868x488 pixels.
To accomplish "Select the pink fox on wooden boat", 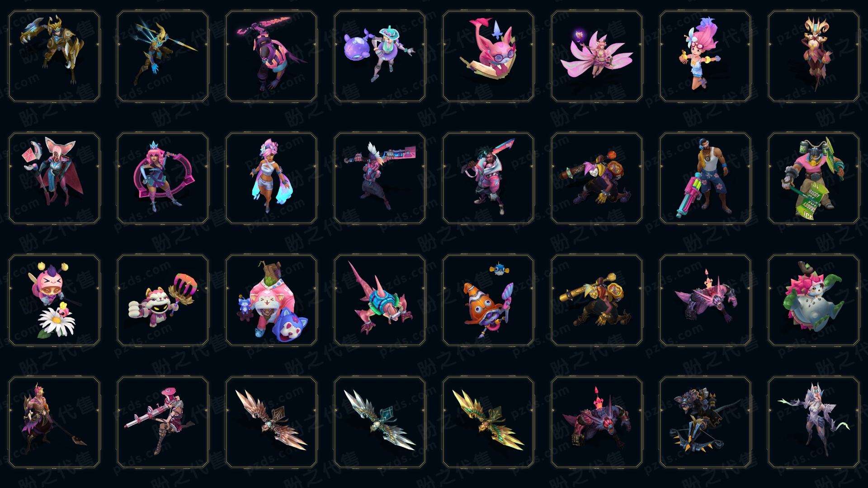I will tap(488, 56).
